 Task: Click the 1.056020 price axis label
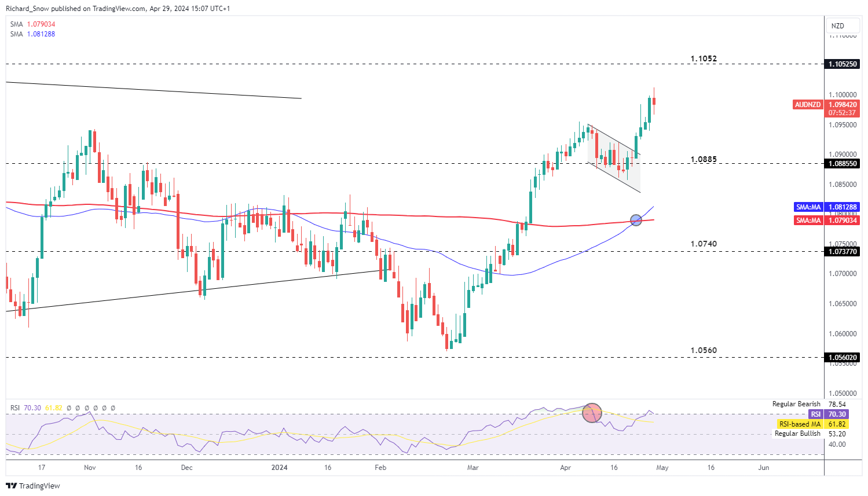point(843,357)
